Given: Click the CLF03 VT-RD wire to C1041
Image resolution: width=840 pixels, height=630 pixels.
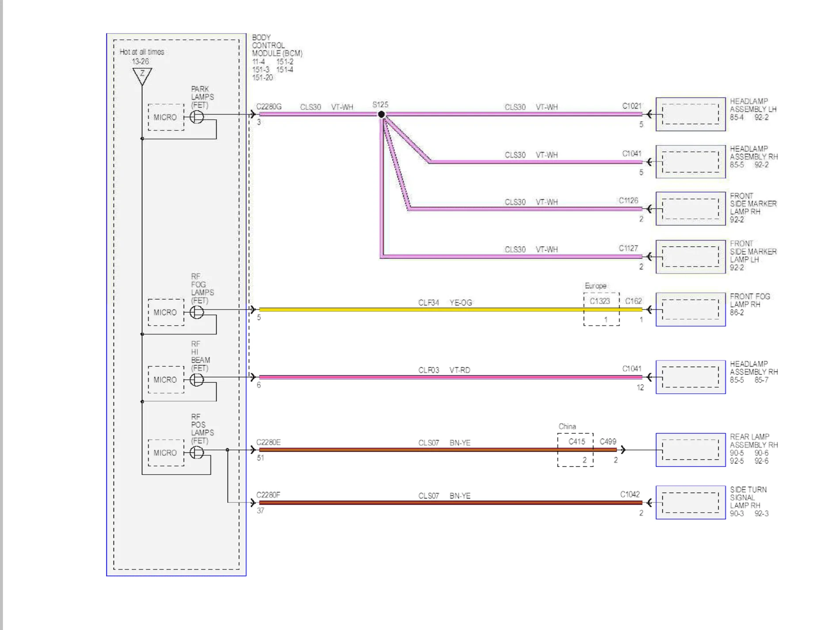Looking at the screenshot, I should click(450, 377).
